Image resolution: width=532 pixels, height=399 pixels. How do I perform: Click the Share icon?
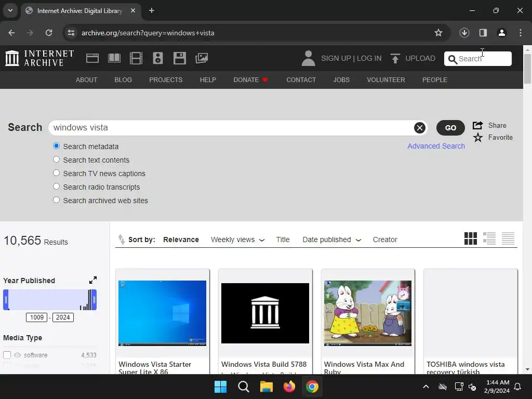[x=478, y=125]
